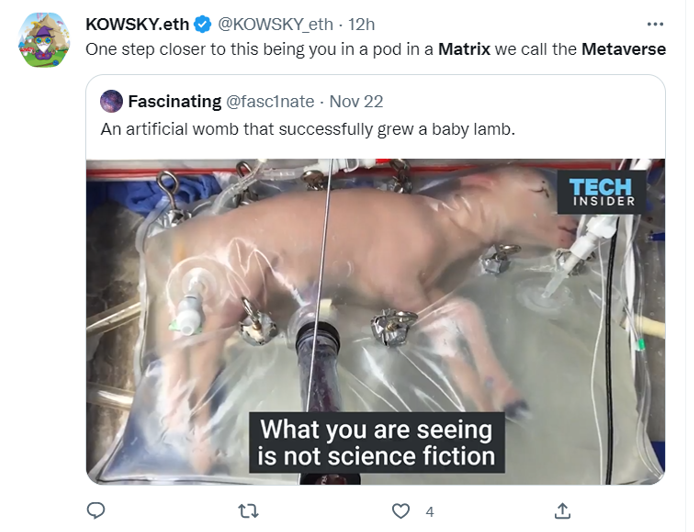The height and width of the screenshot is (532, 694).
Task: Open the tweet's 12h timestamp link
Action: pos(361,24)
